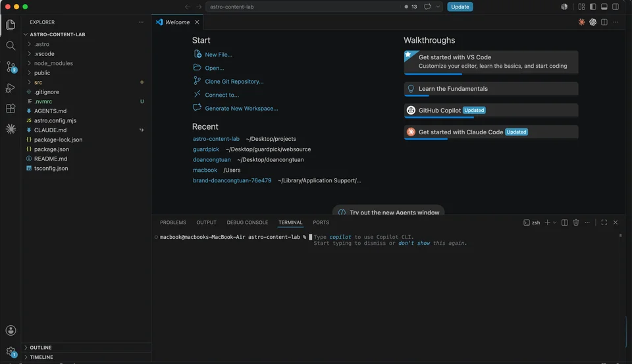Open the GitHub Copilot walkthrough
The width and height of the screenshot is (632, 364).
pos(491,111)
